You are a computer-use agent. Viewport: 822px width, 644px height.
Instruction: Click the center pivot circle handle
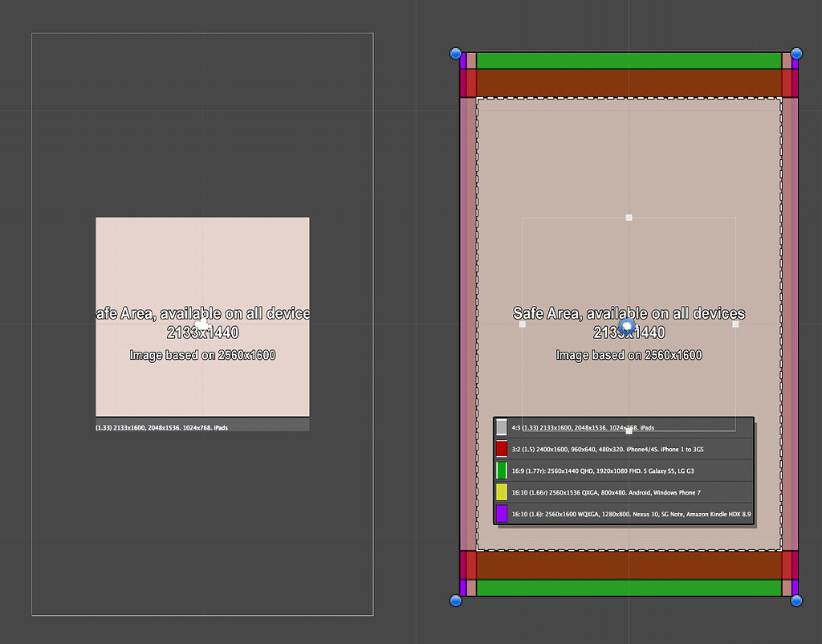(628, 326)
